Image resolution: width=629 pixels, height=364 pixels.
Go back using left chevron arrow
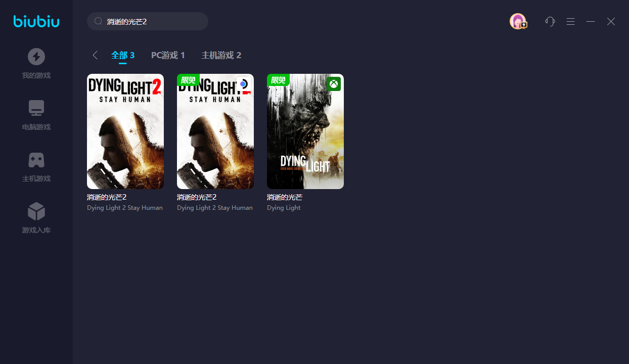pos(95,55)
